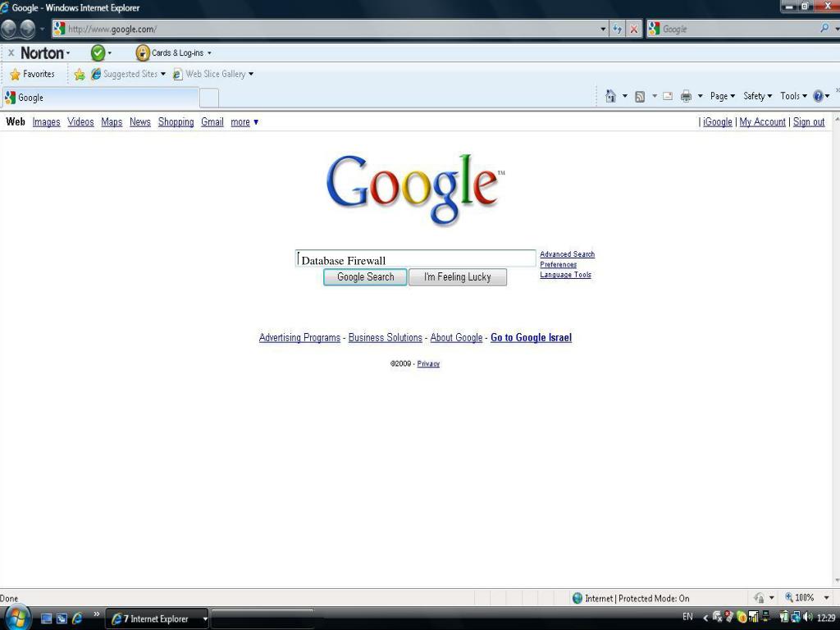Click the magnifier search icon in browser search box
The width and height of the screenshot is (840, 630).
[x=824, y=29]
